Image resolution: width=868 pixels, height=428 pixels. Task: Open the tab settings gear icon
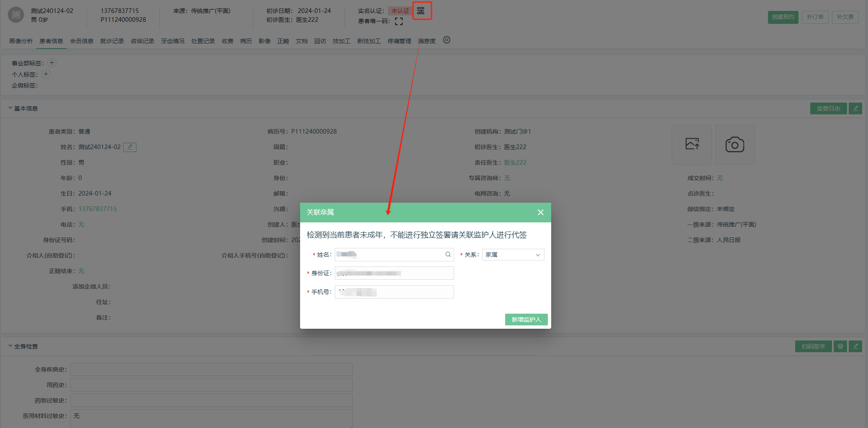pyautogui.click(x=447, y=40)
